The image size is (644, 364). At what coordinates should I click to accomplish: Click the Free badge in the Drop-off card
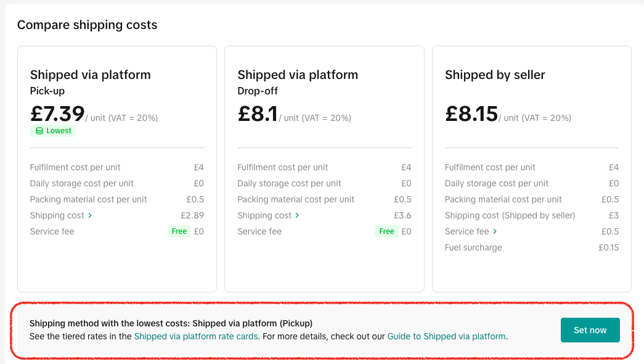pyautogui.click(x=386, y=231)
